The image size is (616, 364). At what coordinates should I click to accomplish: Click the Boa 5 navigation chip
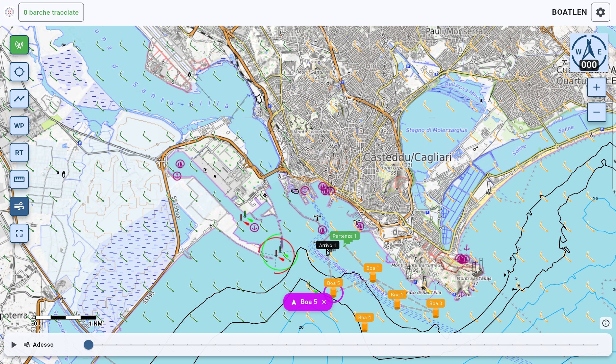point(308,302)
